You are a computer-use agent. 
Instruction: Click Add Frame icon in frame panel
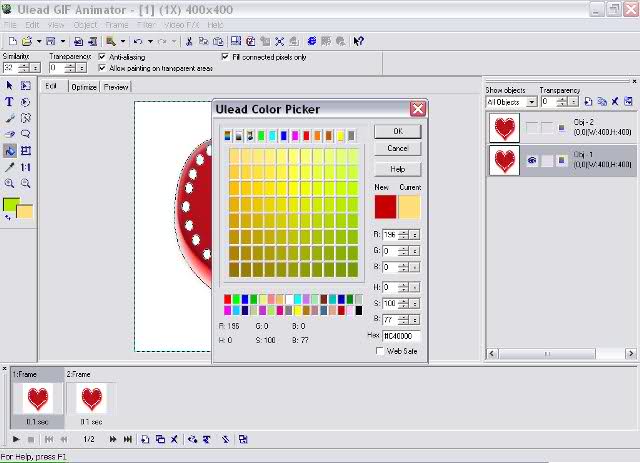145,439
